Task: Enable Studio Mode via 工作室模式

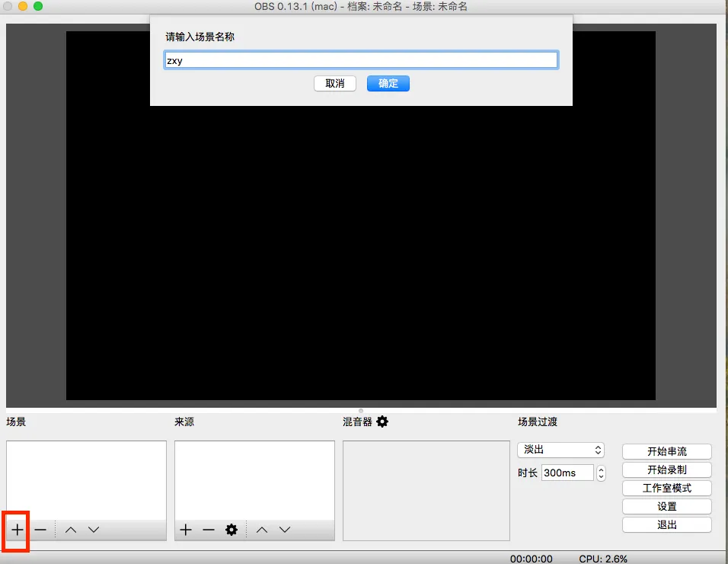Action: (x=666, y=488)
